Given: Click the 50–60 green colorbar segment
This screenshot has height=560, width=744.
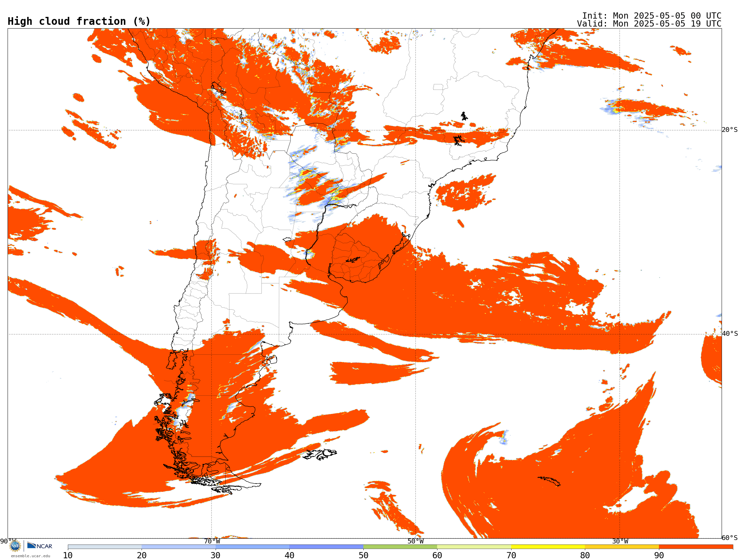Looking at the screenshot, I should point(400,547).
